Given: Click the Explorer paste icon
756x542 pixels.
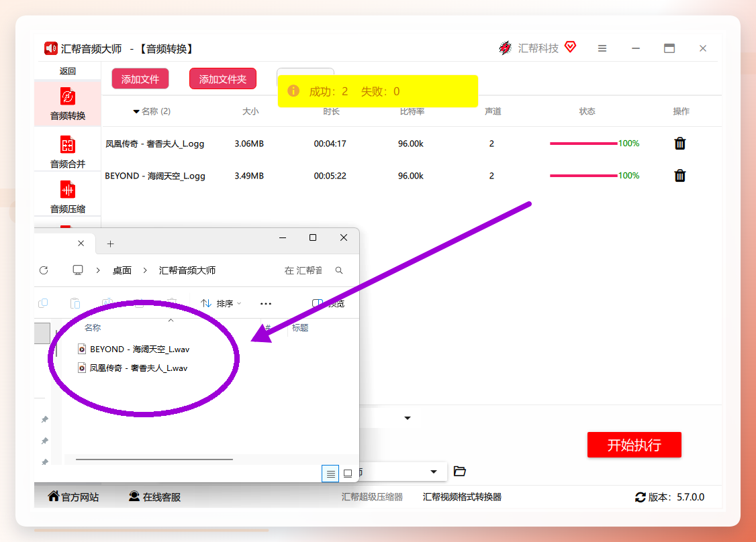Looking at the screenshot, I should point(75,303).
